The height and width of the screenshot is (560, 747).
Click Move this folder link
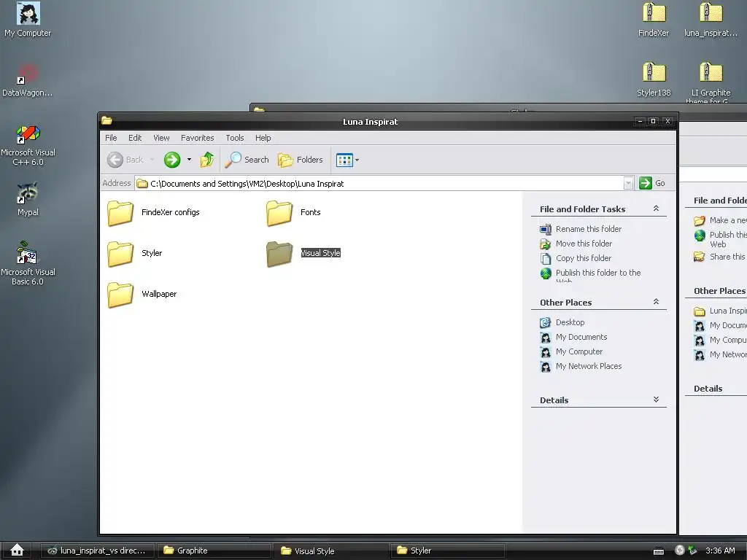tap(584, 244)
